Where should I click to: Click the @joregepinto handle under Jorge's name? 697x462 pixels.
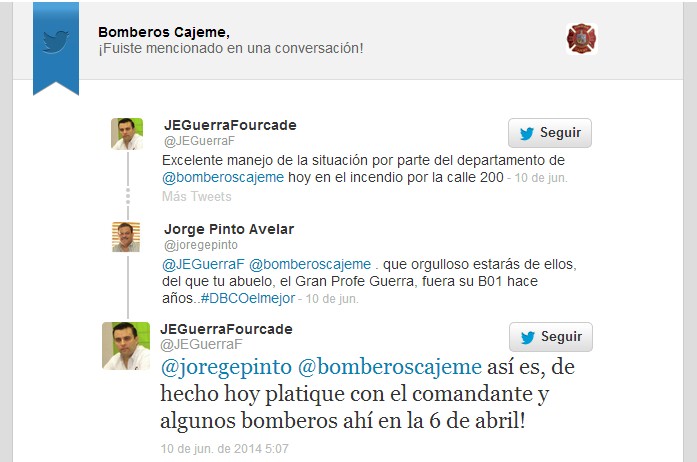tap(201, 245)
